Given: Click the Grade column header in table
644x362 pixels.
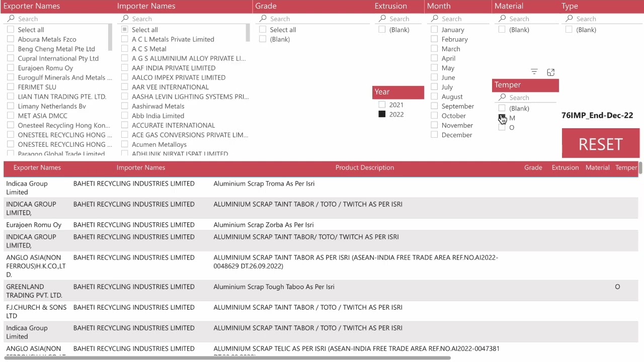Looking at the screenshot, I should coord(533,167).
